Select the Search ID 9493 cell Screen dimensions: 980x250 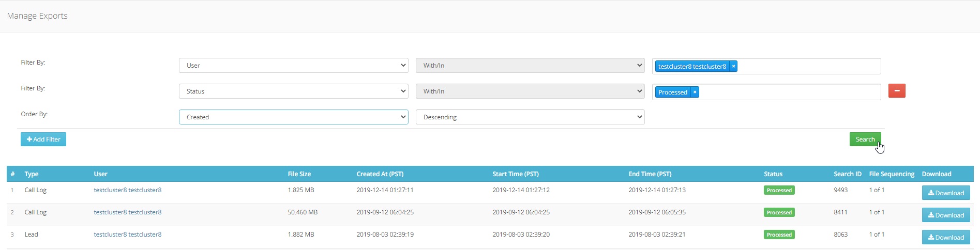tap(840, 190)
